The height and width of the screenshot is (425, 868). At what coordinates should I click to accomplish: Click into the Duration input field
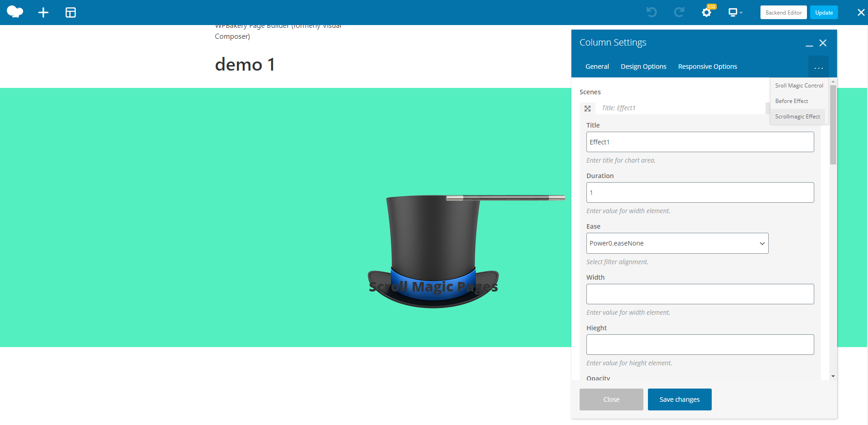(x=700, y=193)
